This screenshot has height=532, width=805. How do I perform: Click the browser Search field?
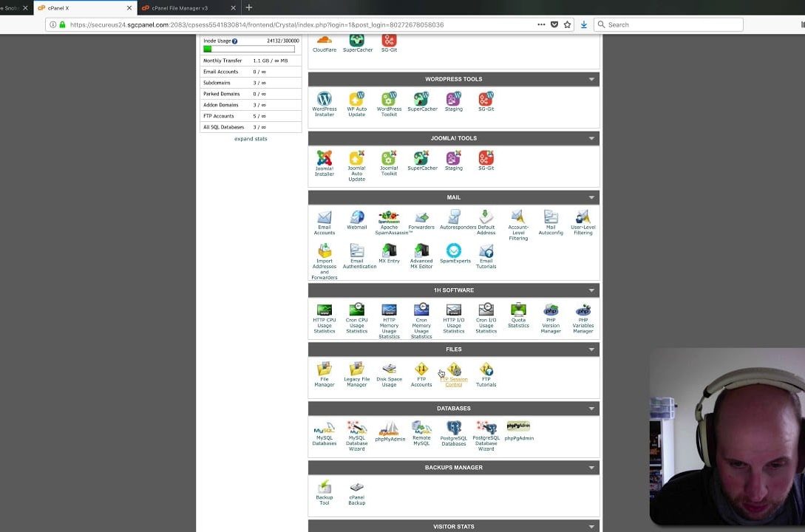coord(668,24)
